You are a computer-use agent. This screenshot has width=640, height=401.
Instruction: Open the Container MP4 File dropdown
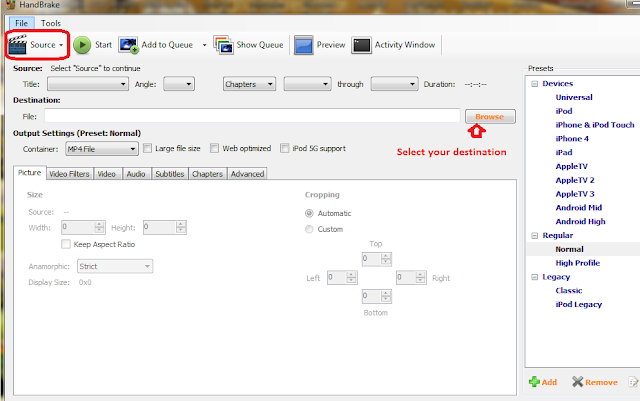click(102, 149)
